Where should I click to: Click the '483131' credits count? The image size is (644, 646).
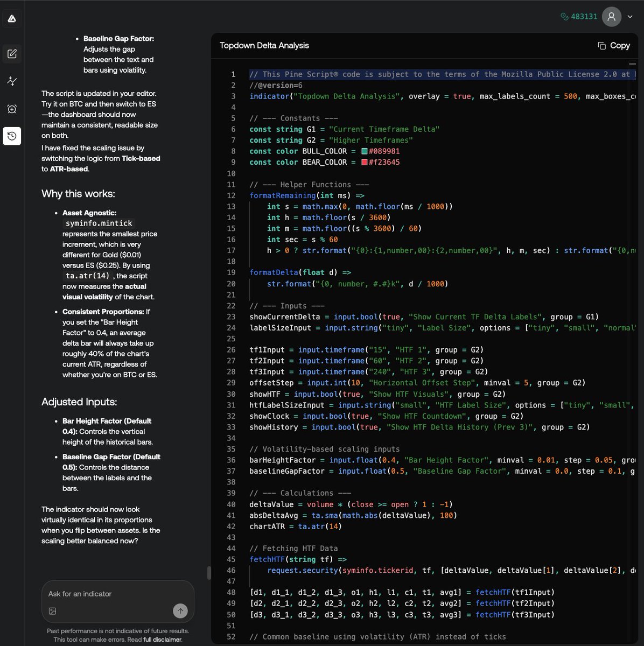(x=584, y=17)
